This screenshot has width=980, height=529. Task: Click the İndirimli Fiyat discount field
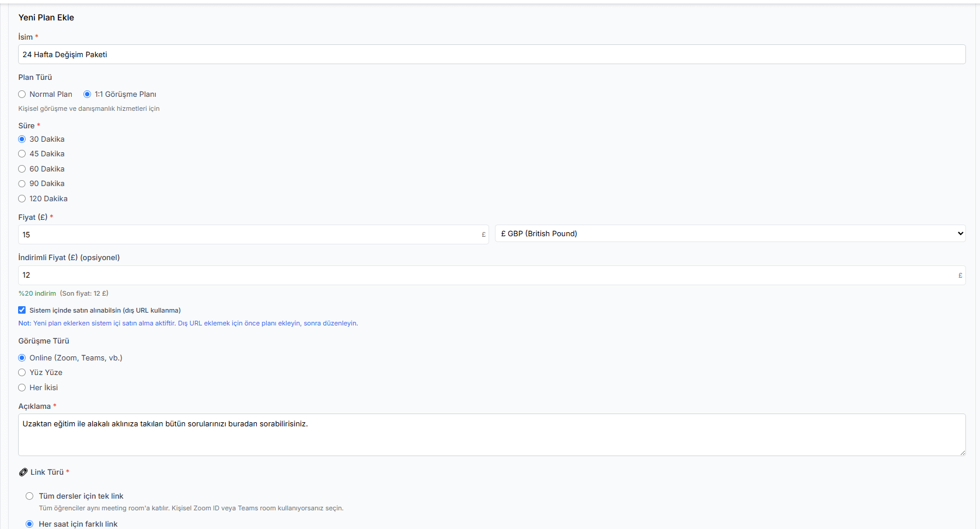(x=487, y=275)
